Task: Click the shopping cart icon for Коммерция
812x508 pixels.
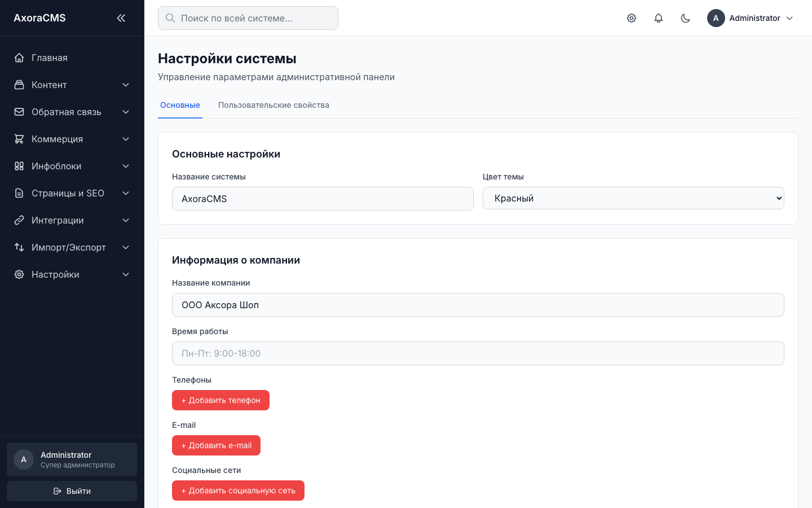Action: [19, 139]
